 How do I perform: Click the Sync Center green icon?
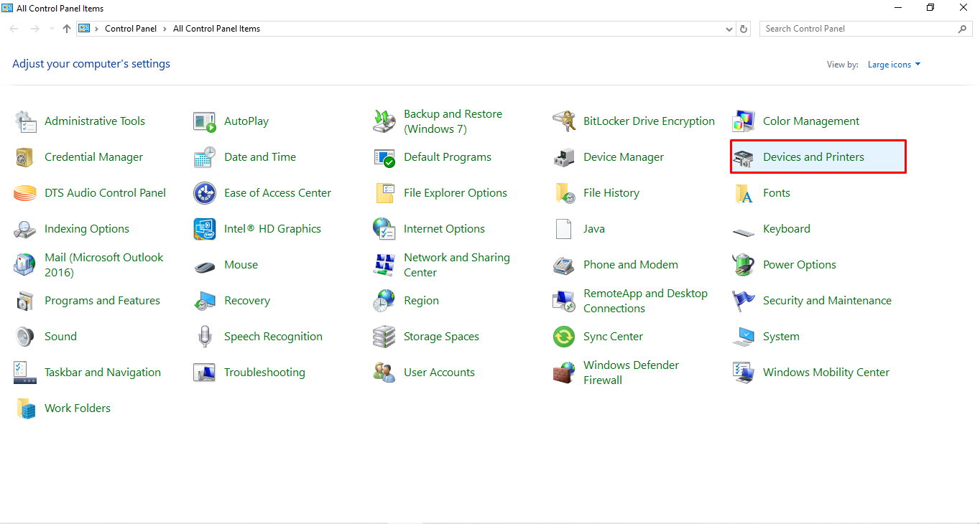(564, 337)
